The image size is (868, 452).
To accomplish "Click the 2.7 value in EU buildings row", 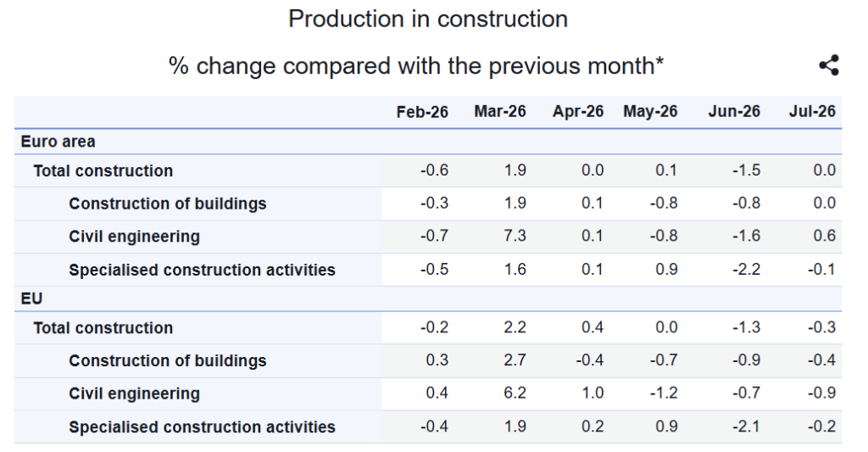I will 515,360.
